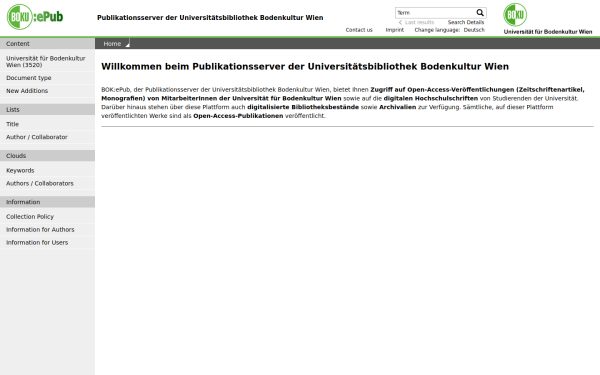Open Authors / Collaborators cloud
The width and height of the screenshot is (600, 375).
pyautogui.click(x=40, y=183)
